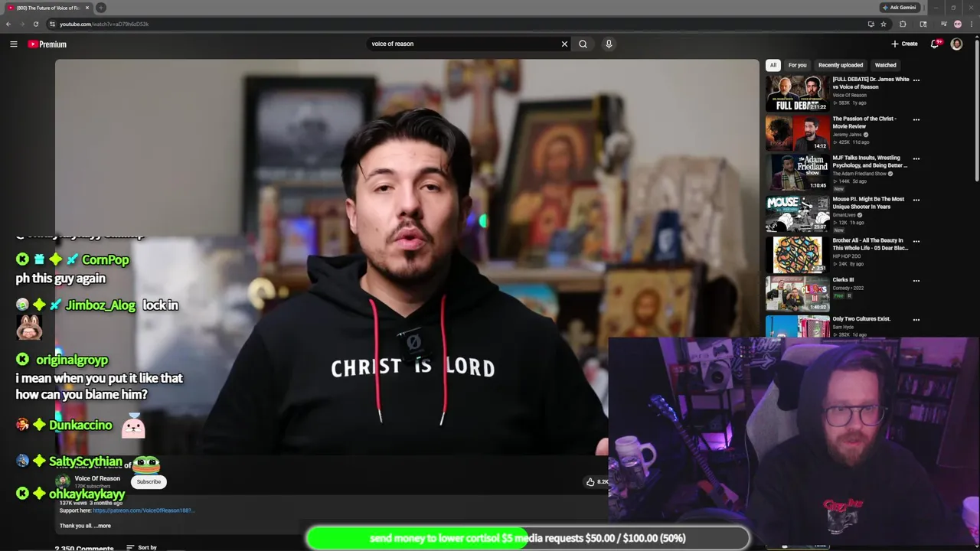Click the URL in the address bar
Viewport: 980px width, 551px height.
104,24
